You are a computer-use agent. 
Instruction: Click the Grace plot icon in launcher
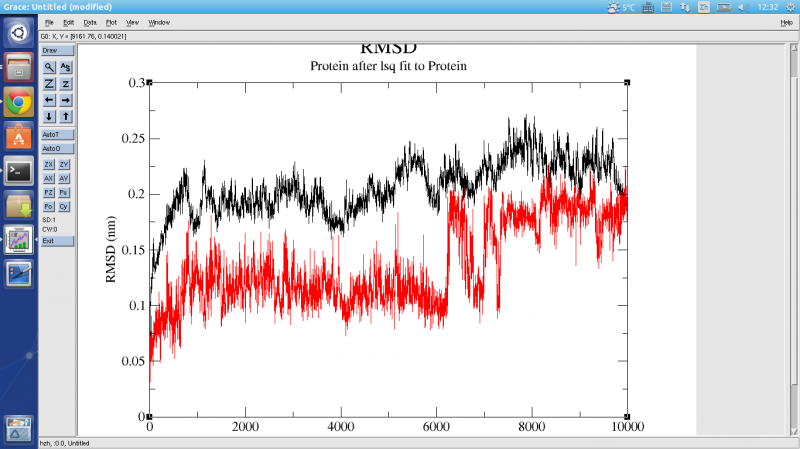tap(19, 240)
